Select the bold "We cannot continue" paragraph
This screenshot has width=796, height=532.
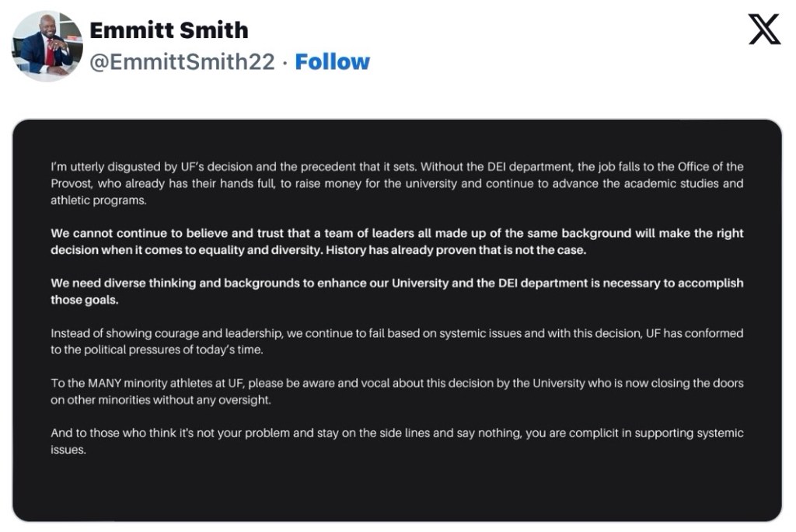pos(396,242)
